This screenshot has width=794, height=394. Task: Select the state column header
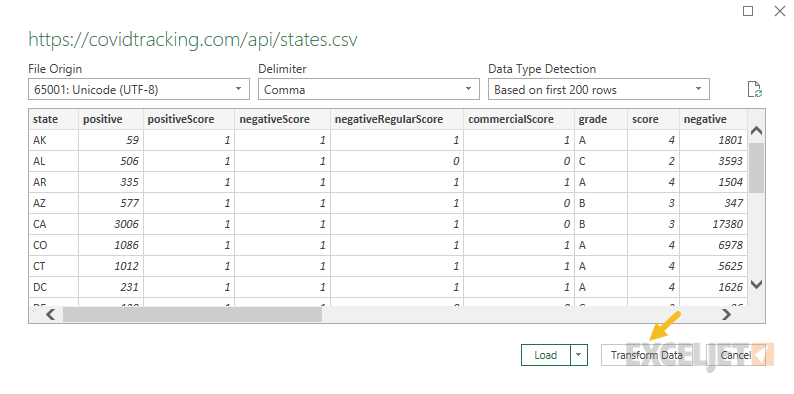pos(54,120)
